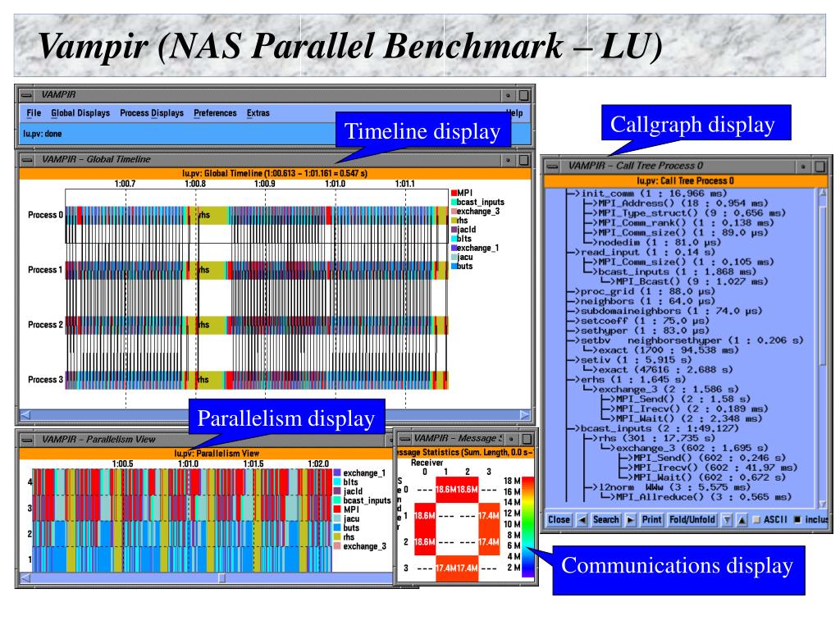The height and width of the screenshot is (630, 840).
Task: Open the Call Tree window menu button
Action: (x=553, y=166)
